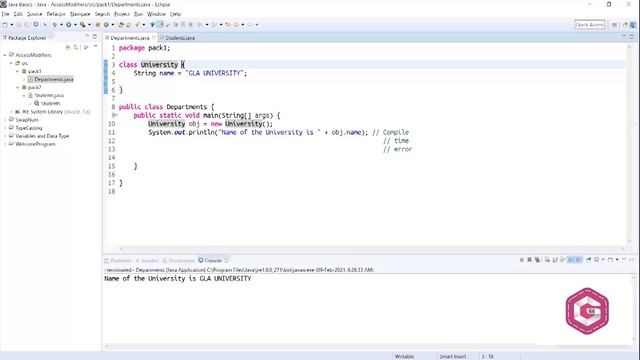The width and height of the screenshot is (640, 360).
Task: Open the Run icon dropdown arrow
Action: tap(75, 25)
